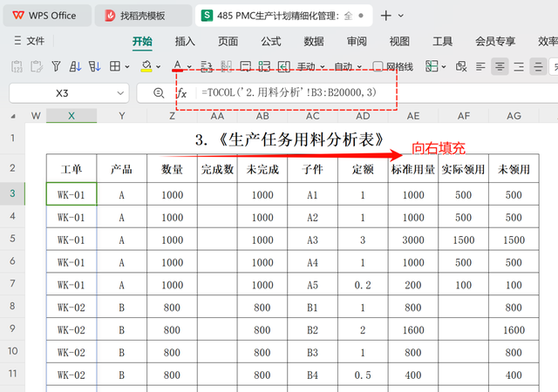This screenshot has width=558, height=392.
Task: Click the align left icon
Action: click(x=480, y=66)
